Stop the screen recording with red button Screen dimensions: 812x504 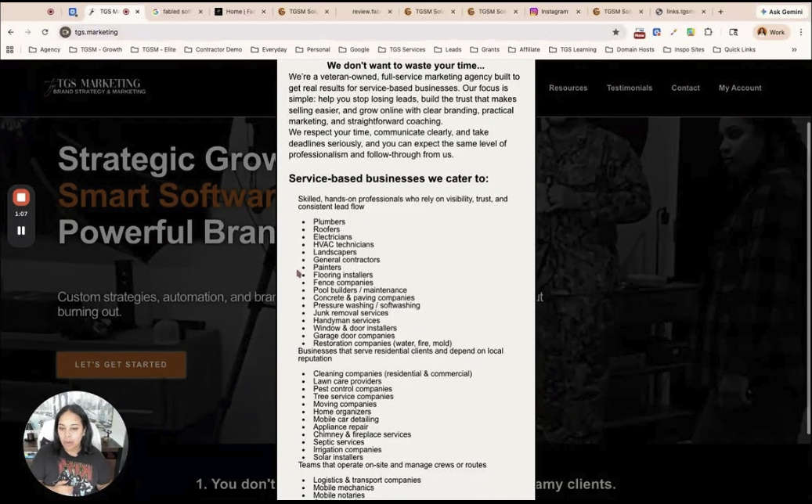[x=21, y=197]
